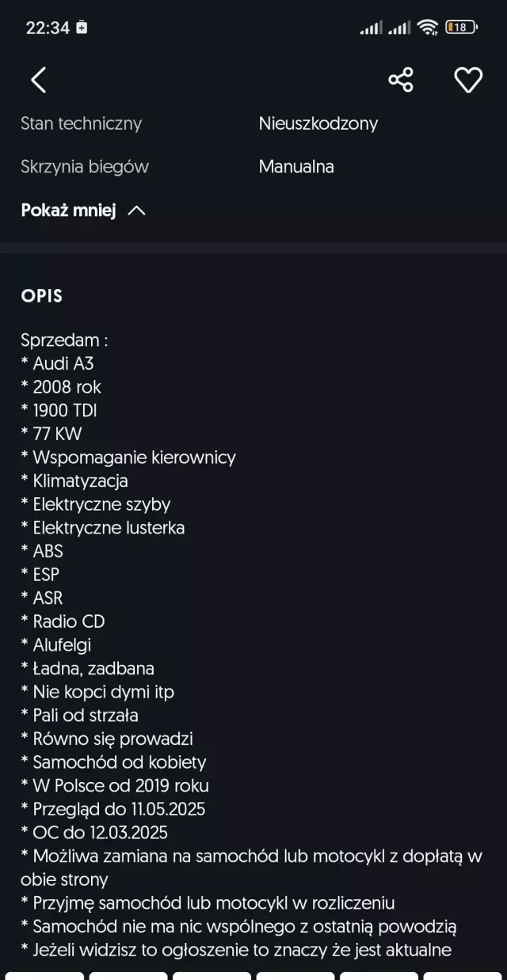Tap the OPIS section heading
The image size is (507, 980).
[x=41, y=296]
